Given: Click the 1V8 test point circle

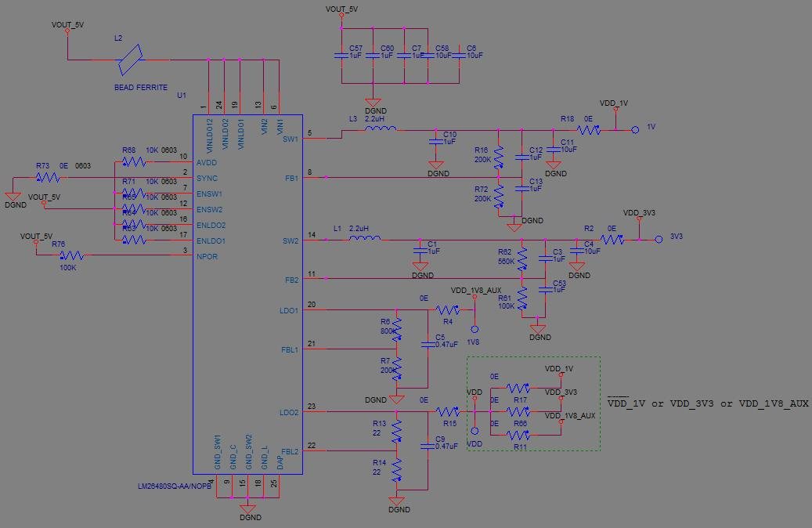Looking at the screenshot, I should [475, 329].
